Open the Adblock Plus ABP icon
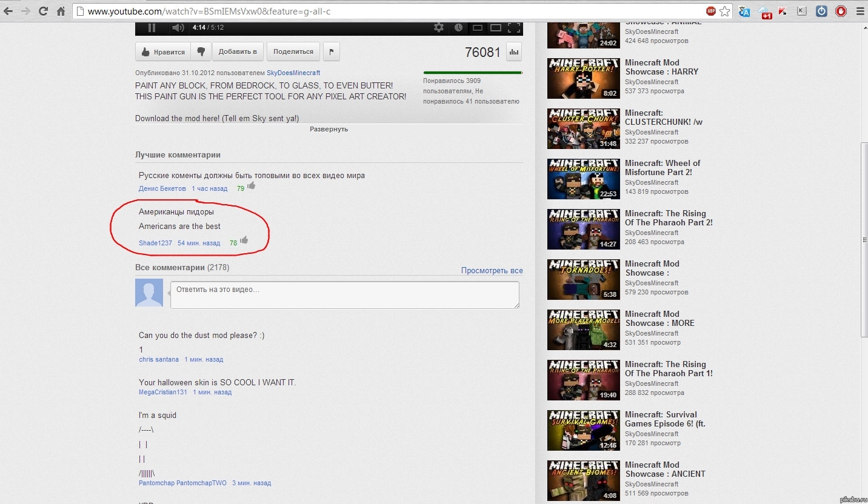 point(711,11)
